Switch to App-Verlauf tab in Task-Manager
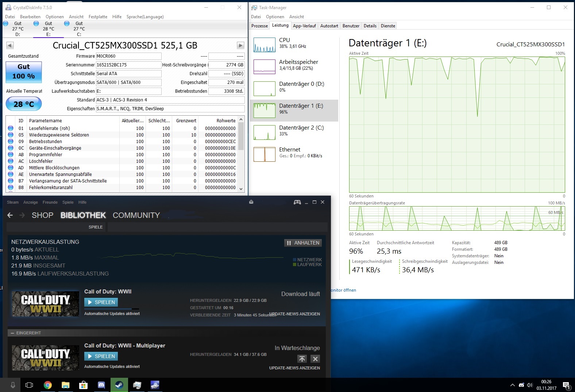Screen dimensions: 575x392 pos(304,26)
